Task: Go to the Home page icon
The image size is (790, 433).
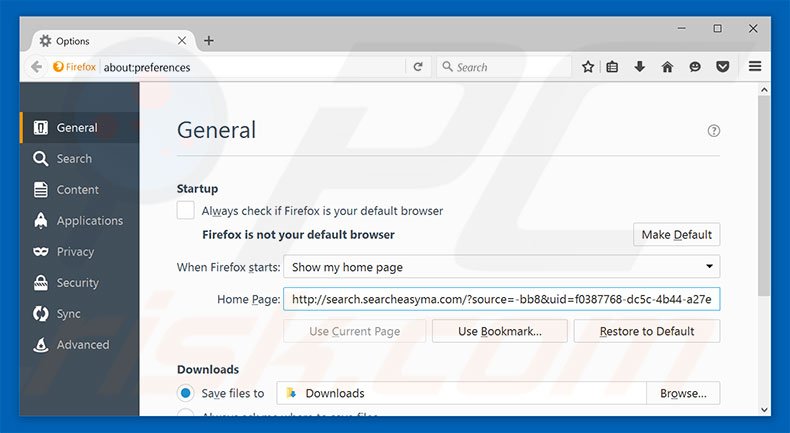Action: (x=667, y=67)
